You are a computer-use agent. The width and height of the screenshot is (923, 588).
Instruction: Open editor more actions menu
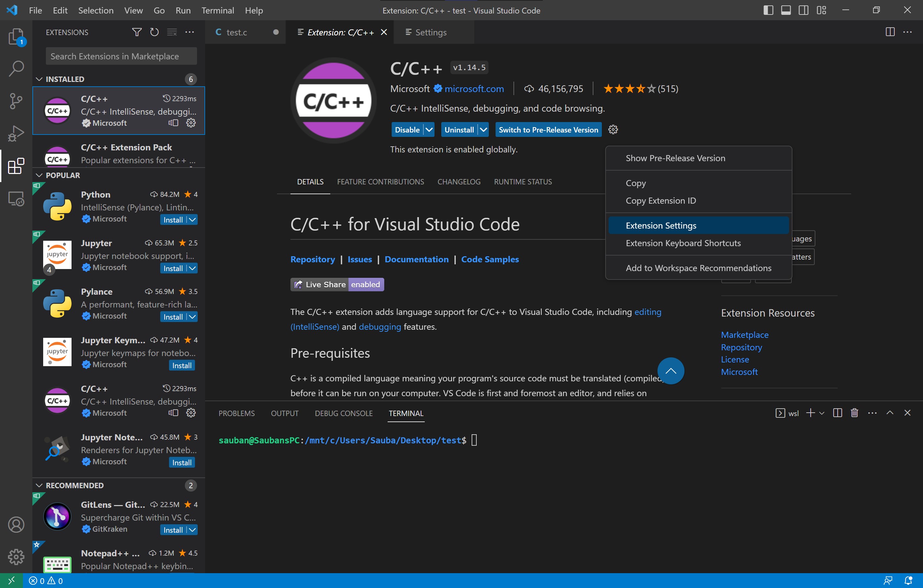(x=907, y=32)
